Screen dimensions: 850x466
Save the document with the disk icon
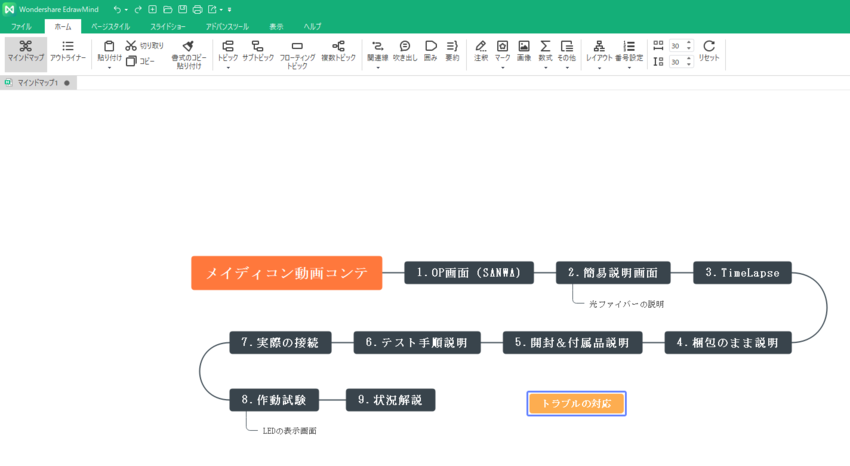pos(182,9)
